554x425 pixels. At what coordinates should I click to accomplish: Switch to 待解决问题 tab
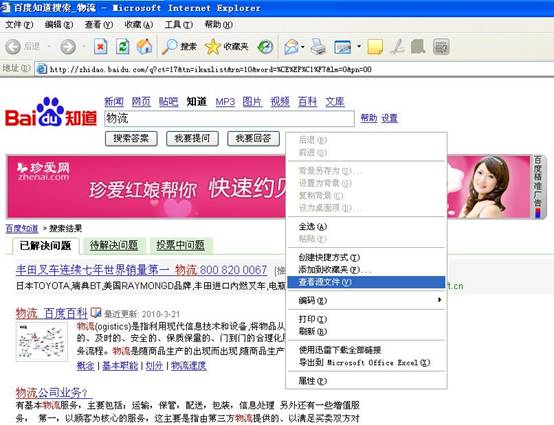tap(113, 246)
